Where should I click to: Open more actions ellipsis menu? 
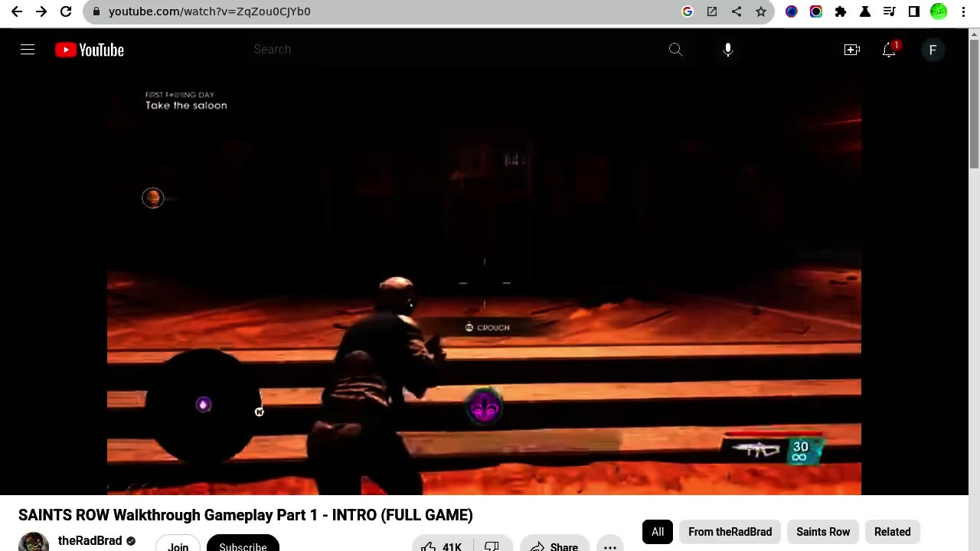click(610, 543)
